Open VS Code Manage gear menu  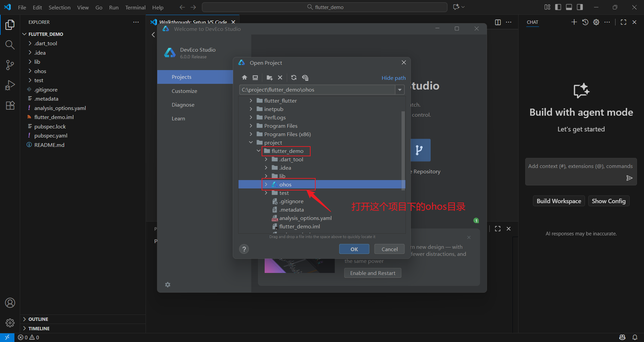click(10, 323)
